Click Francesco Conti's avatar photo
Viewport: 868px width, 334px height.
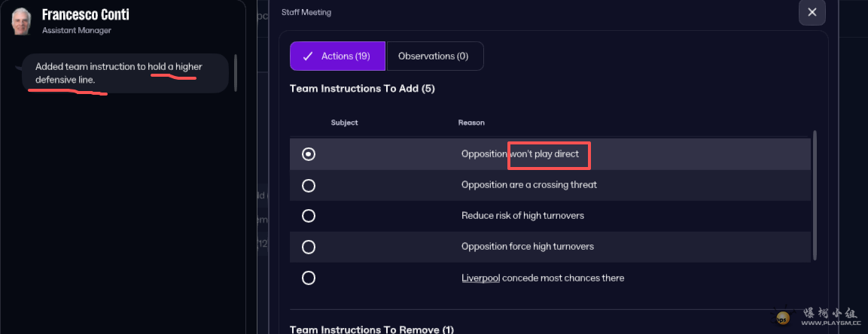pyautogui.click(x=20, y=22)
